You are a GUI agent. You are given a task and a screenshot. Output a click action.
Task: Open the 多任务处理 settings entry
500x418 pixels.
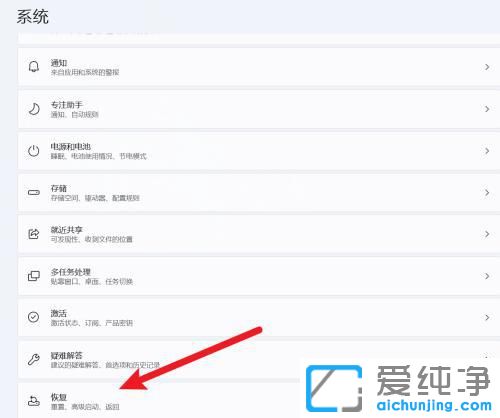[x=259, y=276]
